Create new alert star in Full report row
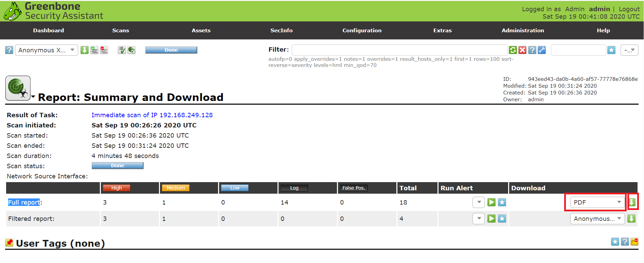This screenshot has width=644, height=263. point(502,203)
